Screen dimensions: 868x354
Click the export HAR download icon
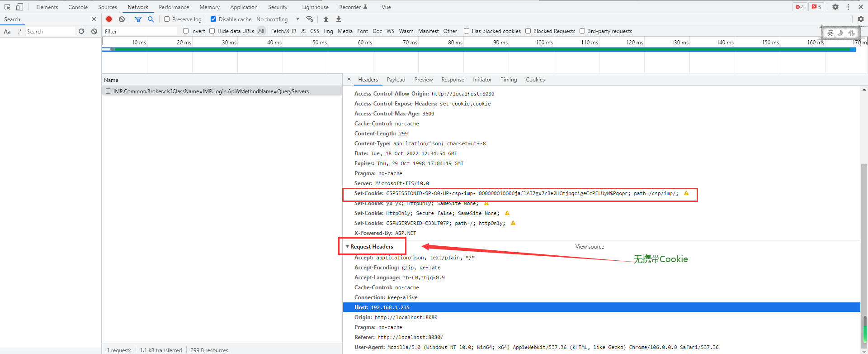point(339,19)
